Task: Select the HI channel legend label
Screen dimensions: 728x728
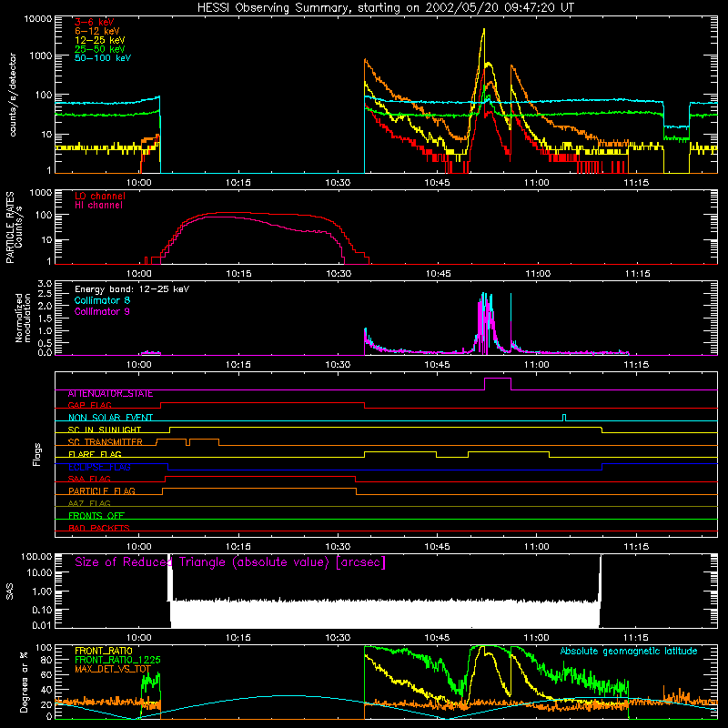Action: coord(98,206)
